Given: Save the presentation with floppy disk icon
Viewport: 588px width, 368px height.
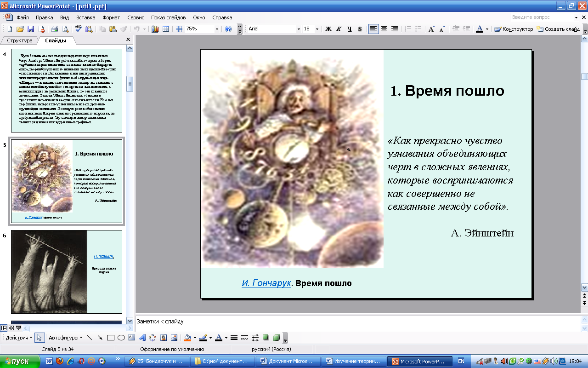Looking at the screenshot, I should [31, 29].
